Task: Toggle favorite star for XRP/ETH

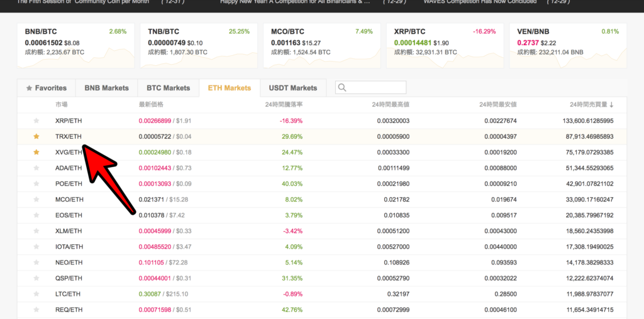Action: click(x=36, y=121)
